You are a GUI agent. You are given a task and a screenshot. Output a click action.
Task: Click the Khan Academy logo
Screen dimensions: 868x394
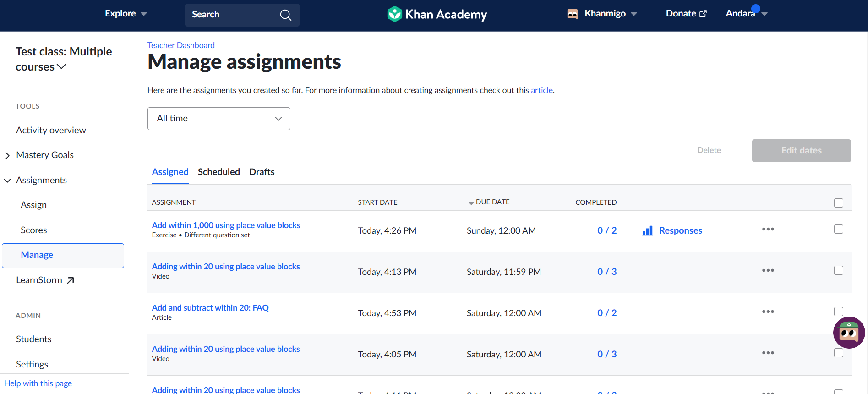point(437,14)
